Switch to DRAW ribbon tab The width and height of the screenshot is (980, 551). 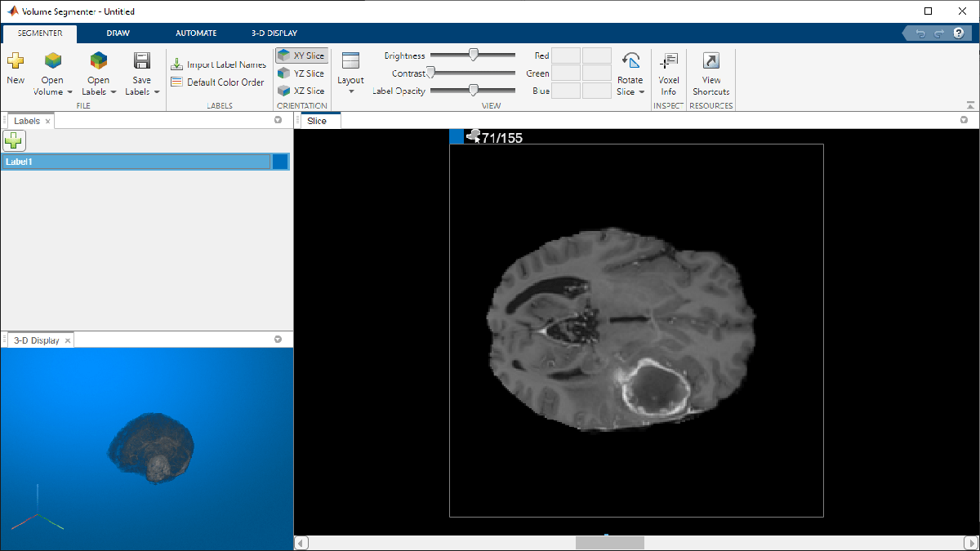(x=118, y=33)
